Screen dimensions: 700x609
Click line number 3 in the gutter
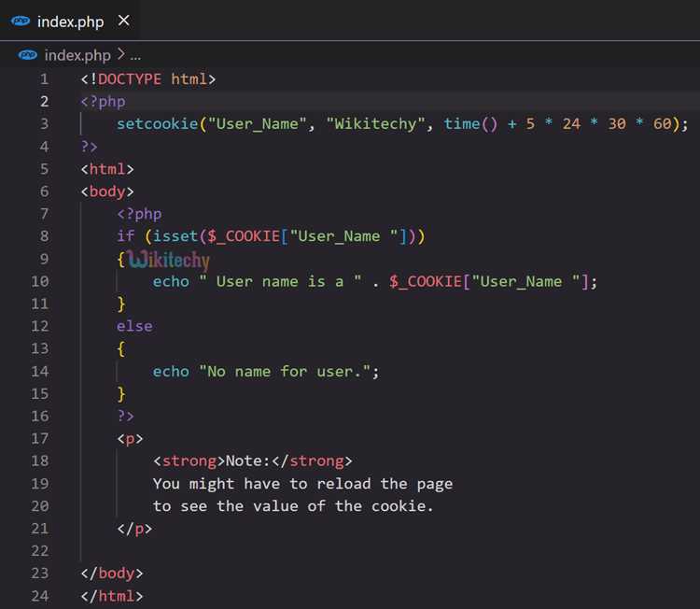[44, 124]
